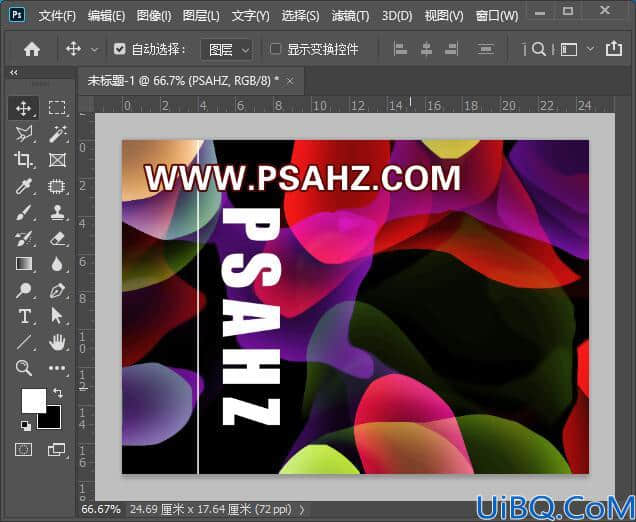Change screen mode button
Image resolution: width=636 pixels, height=522 pixels.
pyautogui.click(x=56, y=449)
